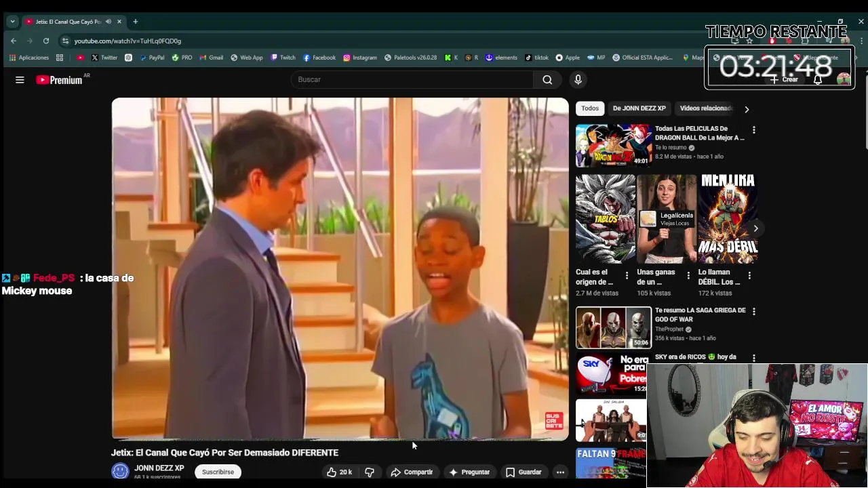This screenshot has width=868, height=488.
Task: Open the Twitter bookmark
Action: [x=104, y=58]
